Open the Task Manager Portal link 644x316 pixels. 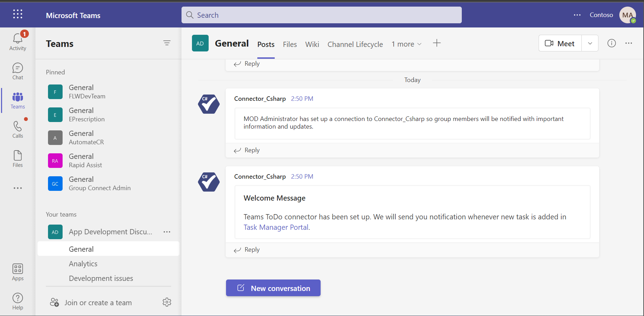coord(276,227)
